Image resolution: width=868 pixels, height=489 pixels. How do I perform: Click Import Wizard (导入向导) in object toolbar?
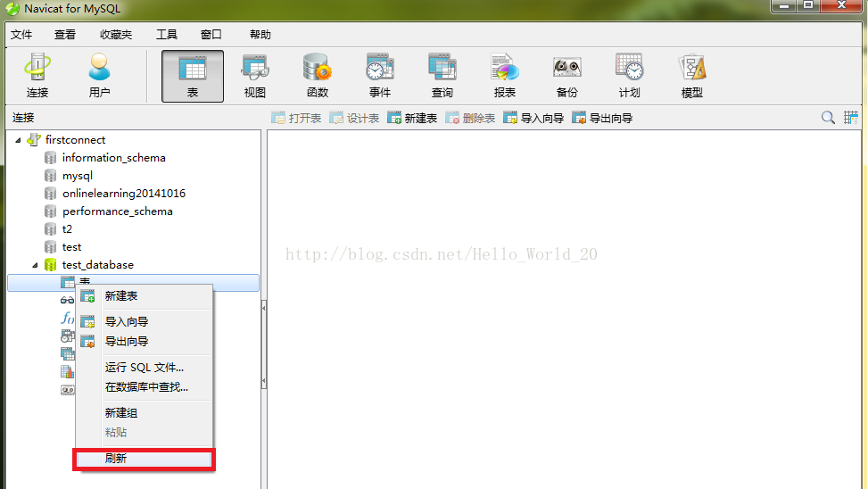[533, 118]
